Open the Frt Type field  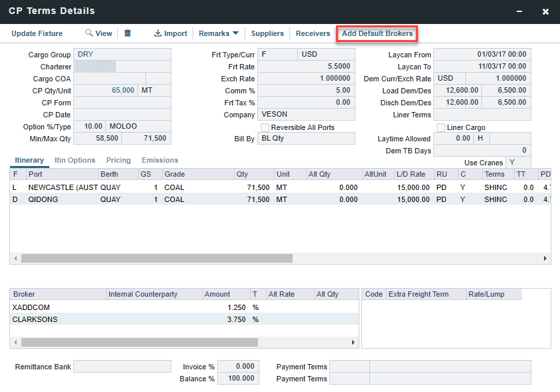[x=277, y=55]
